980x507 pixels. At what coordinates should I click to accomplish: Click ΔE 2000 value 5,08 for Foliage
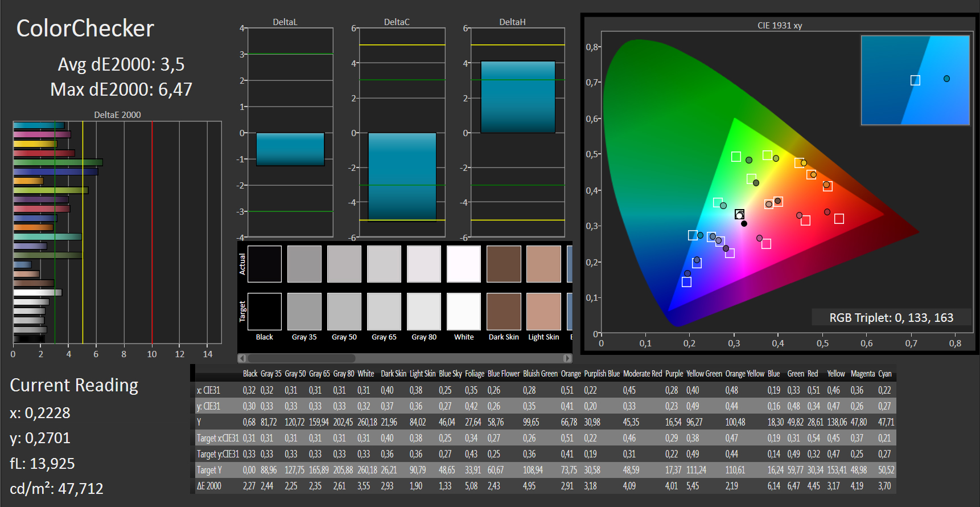point(471,486)
